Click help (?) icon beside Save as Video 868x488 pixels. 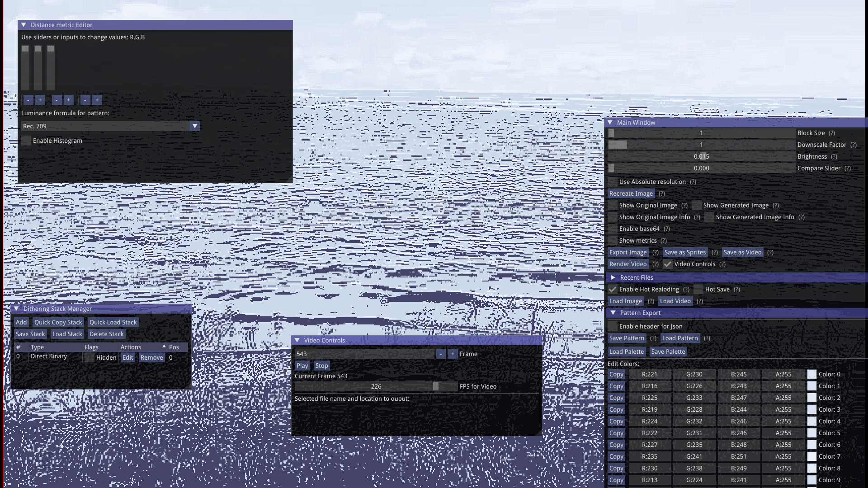(x=770, y=253)
